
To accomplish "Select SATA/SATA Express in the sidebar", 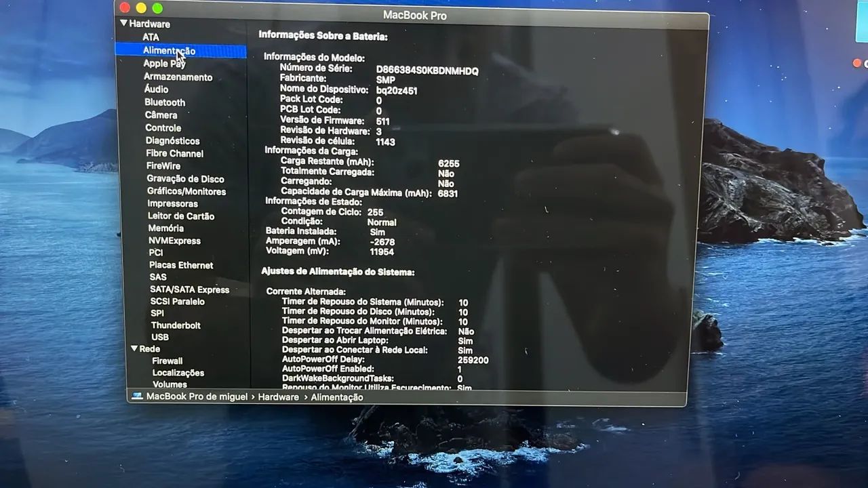I will coord(189,289).
